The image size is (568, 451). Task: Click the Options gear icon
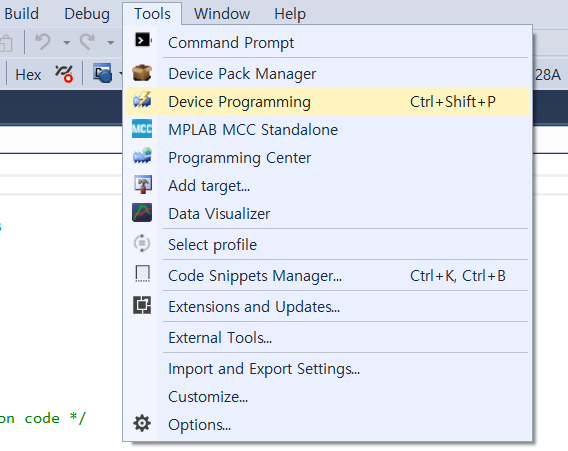[142, 423]
